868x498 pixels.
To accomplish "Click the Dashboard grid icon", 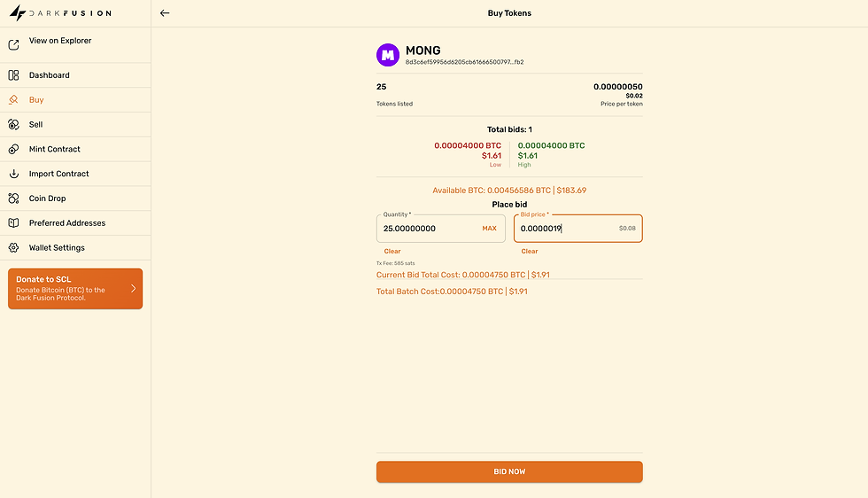I will 13,75.
